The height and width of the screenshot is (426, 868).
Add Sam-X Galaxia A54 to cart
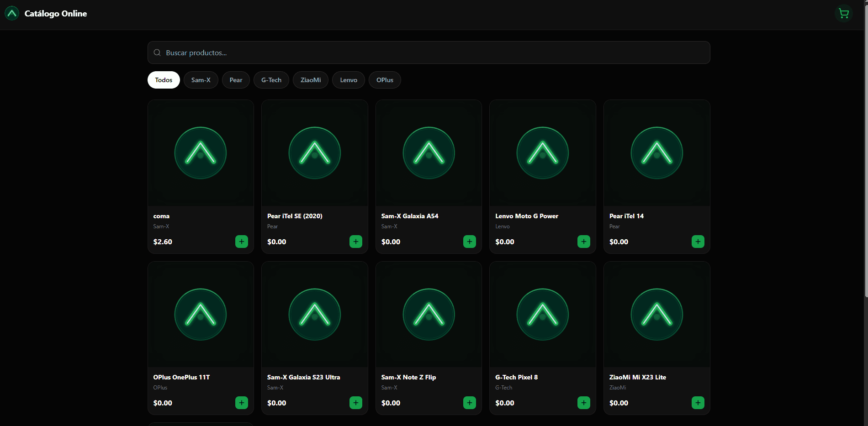tap(469, 242)
